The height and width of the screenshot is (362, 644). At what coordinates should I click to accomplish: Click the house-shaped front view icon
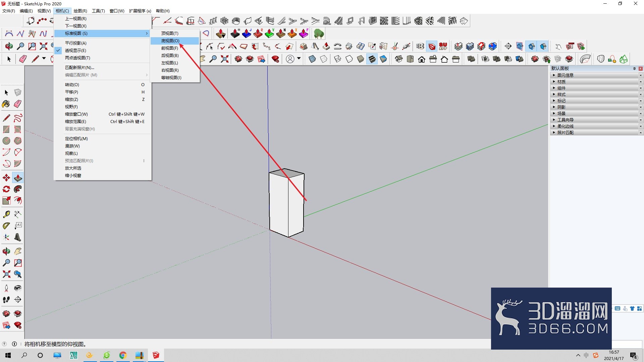tap(422, 59)
